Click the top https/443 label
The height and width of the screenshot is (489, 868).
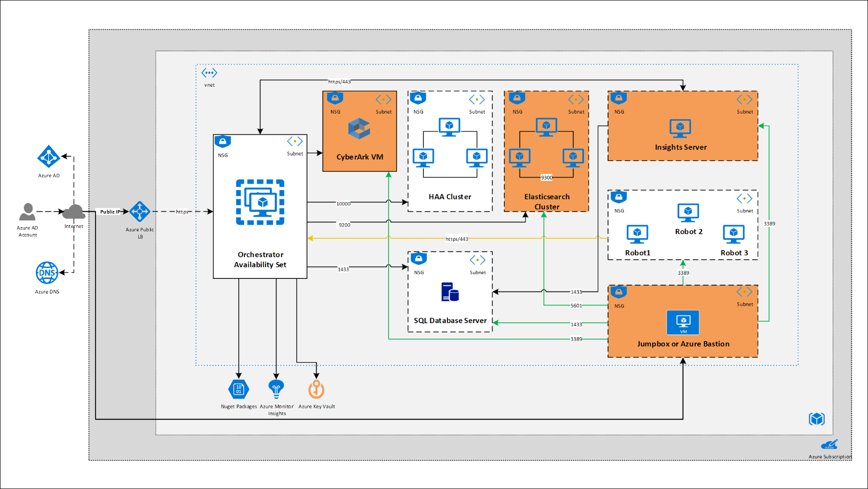pos(340,81)
